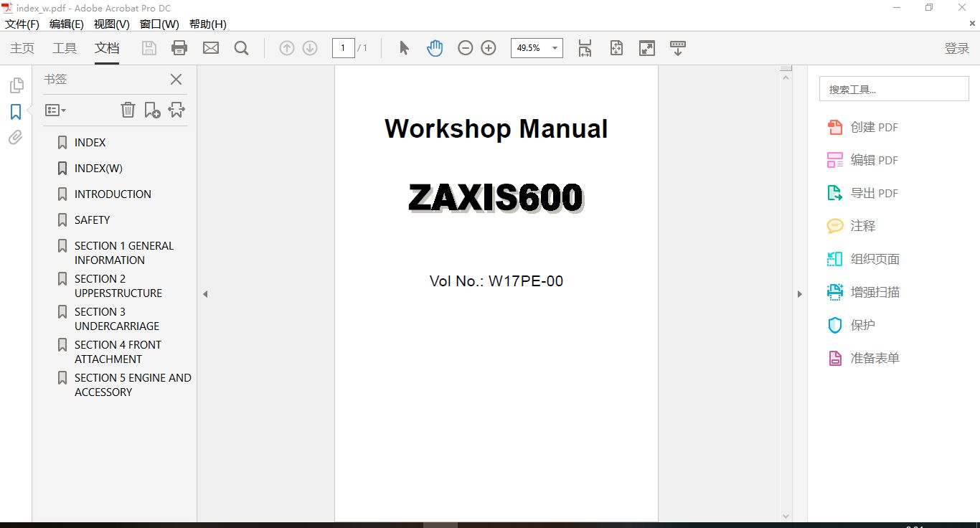Click the document scrollbar down arrow

click(786, 516)
